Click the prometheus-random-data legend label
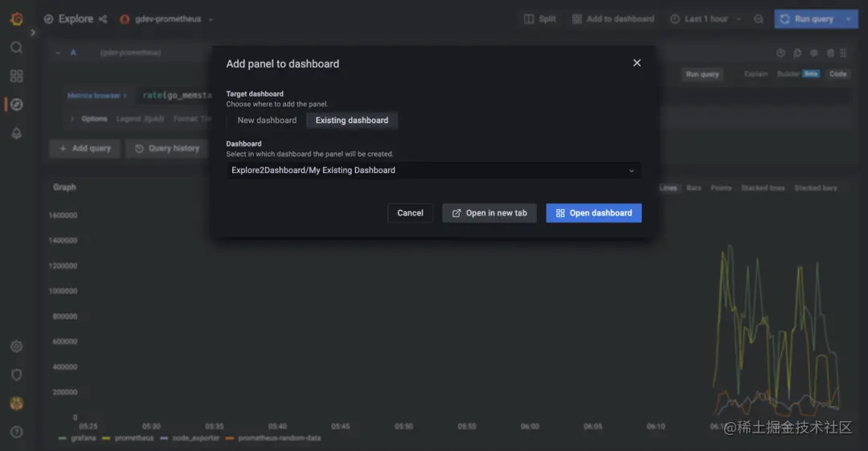 coord(279,438)
